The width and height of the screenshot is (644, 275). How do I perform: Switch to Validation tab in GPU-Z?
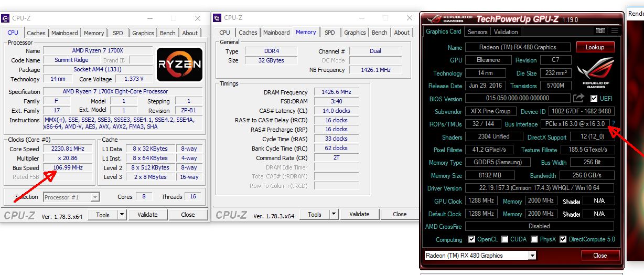506,31
